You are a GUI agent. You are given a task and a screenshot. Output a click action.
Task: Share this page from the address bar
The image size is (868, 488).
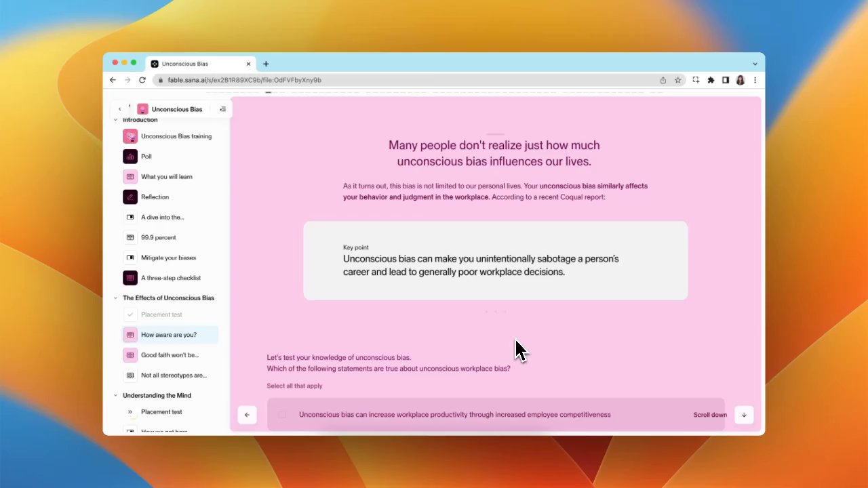coord(663,80)
